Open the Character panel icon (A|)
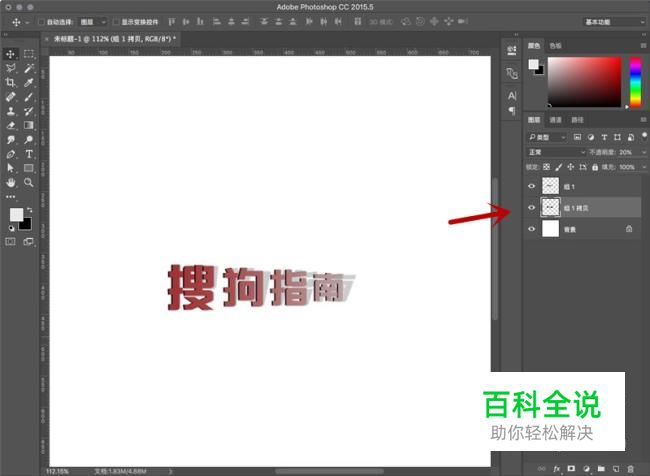Screen dimensions: 650x476 pyautogui.click(x=512, y=96)
